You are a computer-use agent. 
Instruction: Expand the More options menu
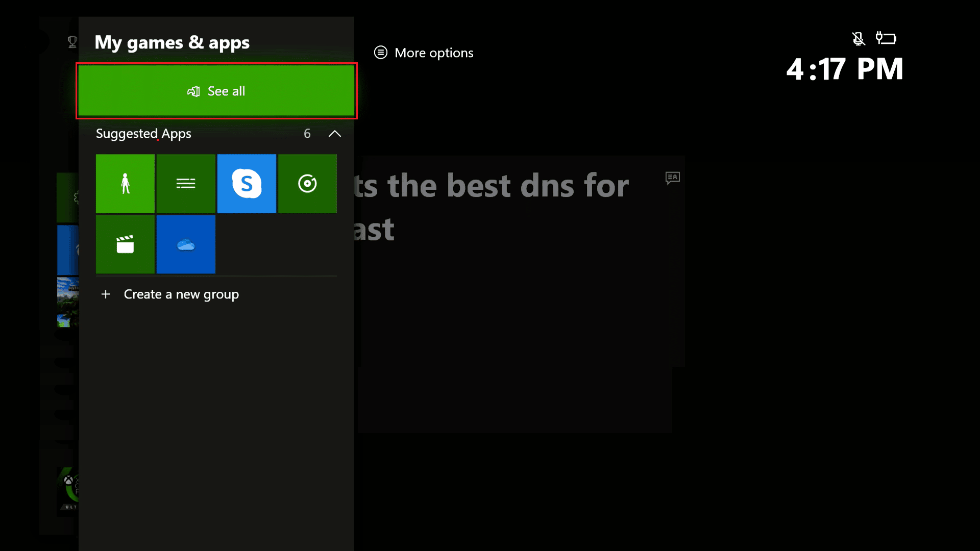coord(424,53)
